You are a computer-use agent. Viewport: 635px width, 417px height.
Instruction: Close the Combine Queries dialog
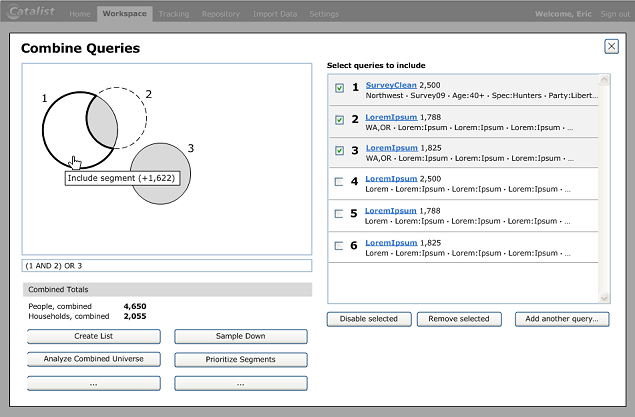(611, 46)
